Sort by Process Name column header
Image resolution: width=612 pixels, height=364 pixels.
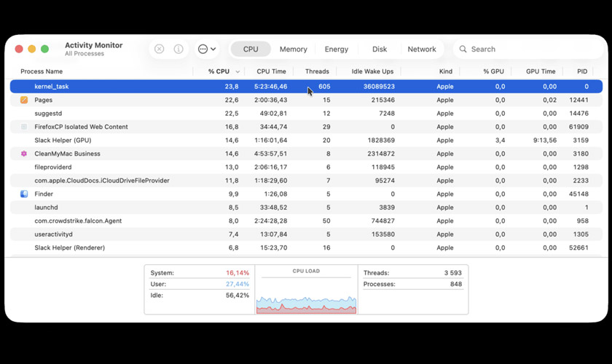pos(42,71)
